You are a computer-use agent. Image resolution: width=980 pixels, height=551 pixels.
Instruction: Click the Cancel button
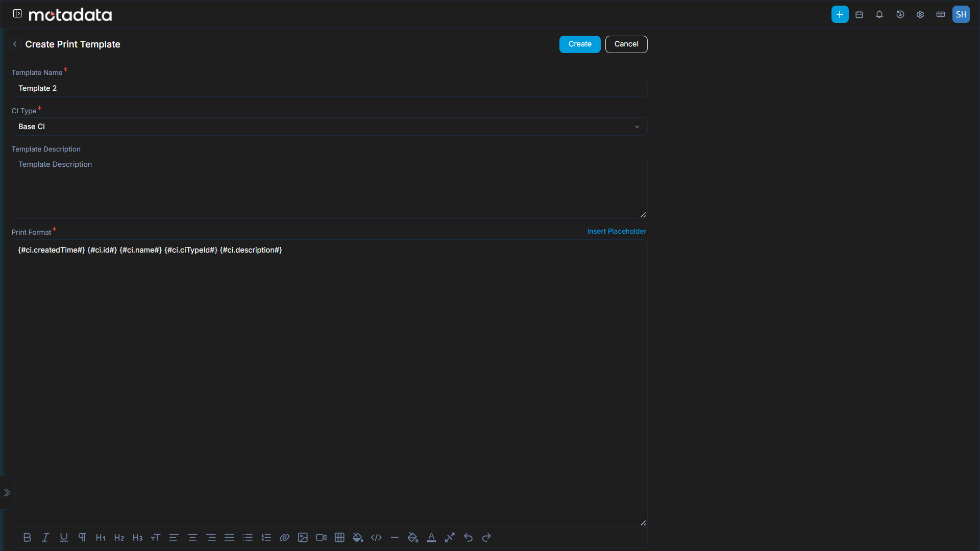point(626,44)
